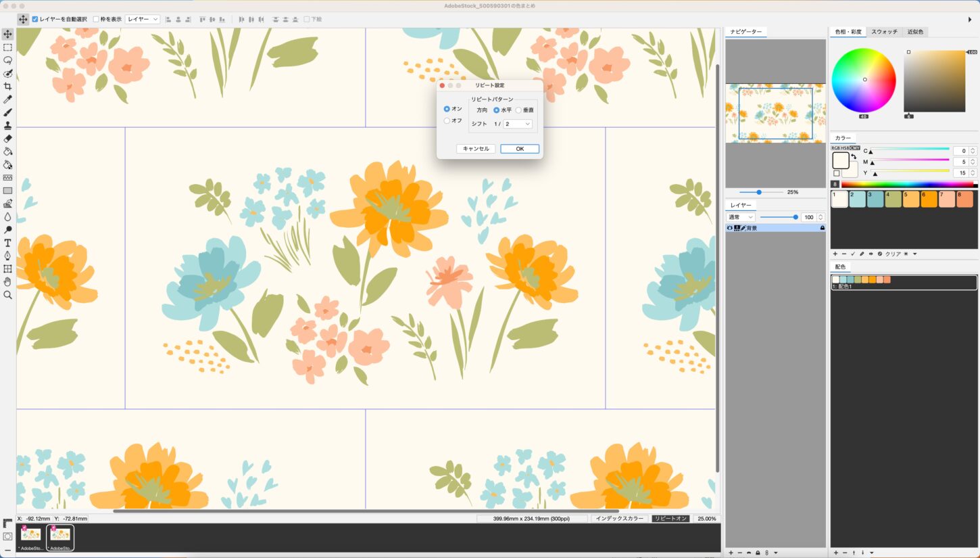Click the swap foreground/background colors arrow
This screenshot has width=980, height=558.
(x=854, y=157)
